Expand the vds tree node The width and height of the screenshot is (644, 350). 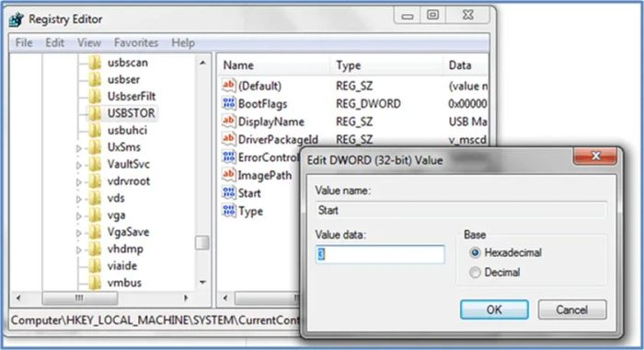pos(79,199)
